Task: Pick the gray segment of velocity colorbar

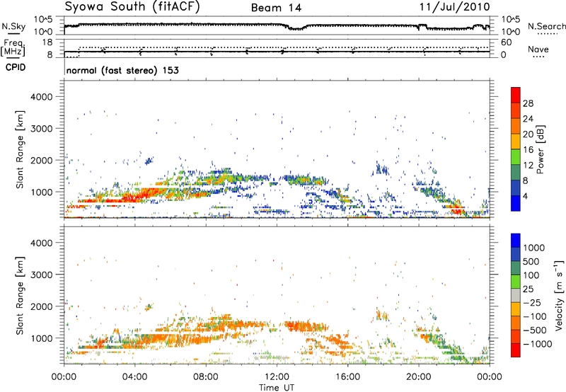Action: (x=516, y=296)
